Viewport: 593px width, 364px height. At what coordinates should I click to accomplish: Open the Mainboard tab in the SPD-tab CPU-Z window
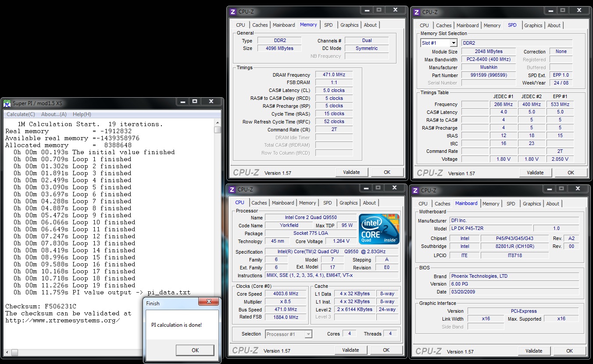coord(468,25)
